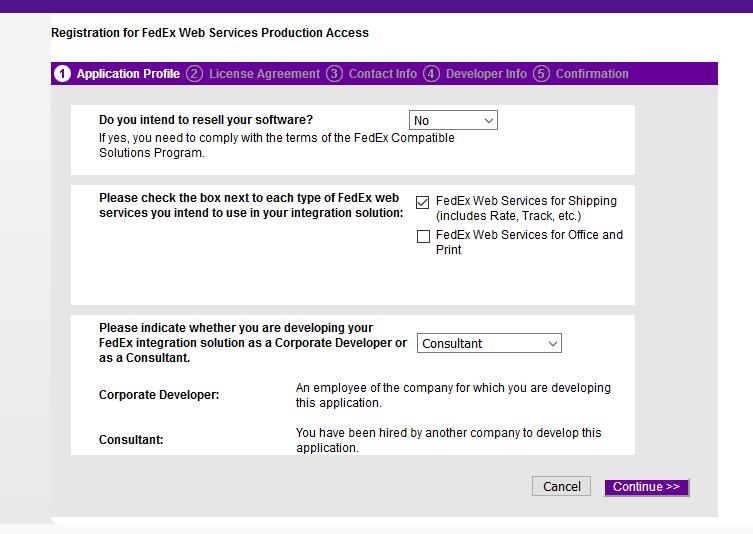Select the License Agreement step tab
Viewport: 753px width, 534px height.
tap(264, 74)
